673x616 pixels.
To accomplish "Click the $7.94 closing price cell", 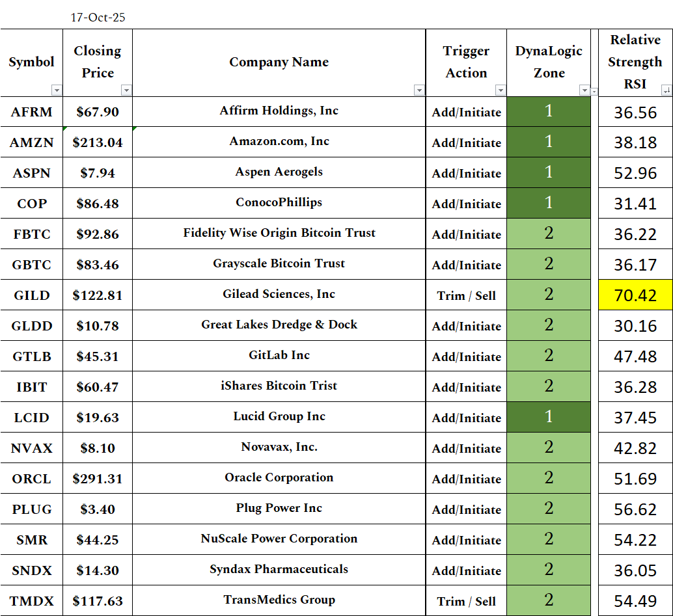I will point(98,172).
